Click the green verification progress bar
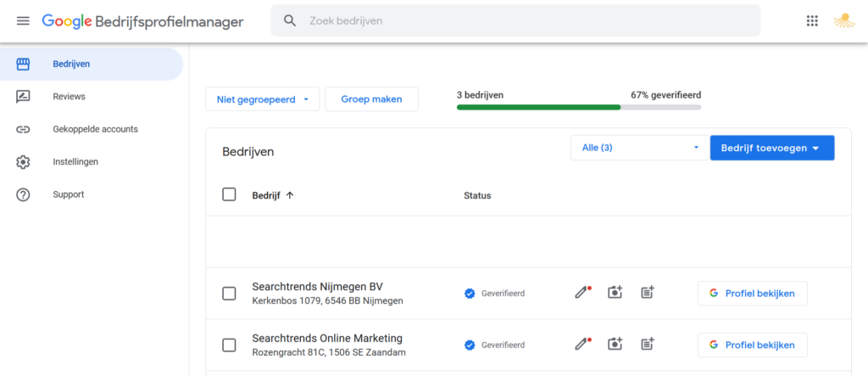This screenshot has height=376, width=868. (x=578, y=107)
